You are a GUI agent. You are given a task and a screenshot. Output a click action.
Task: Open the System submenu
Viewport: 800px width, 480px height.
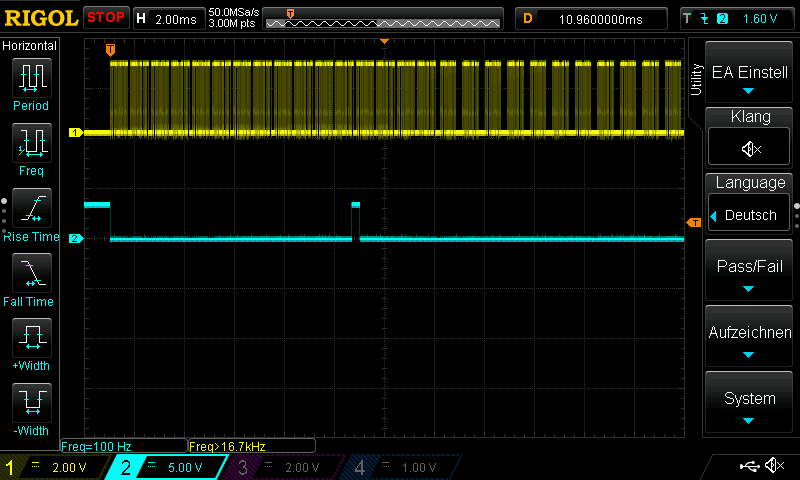coord(749,401)
